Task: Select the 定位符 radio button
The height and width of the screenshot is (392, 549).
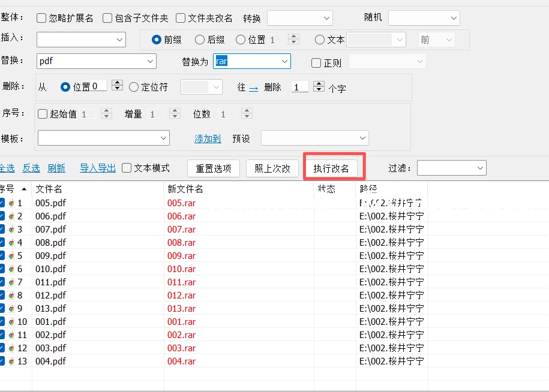Action: click(x=134, y=87)
